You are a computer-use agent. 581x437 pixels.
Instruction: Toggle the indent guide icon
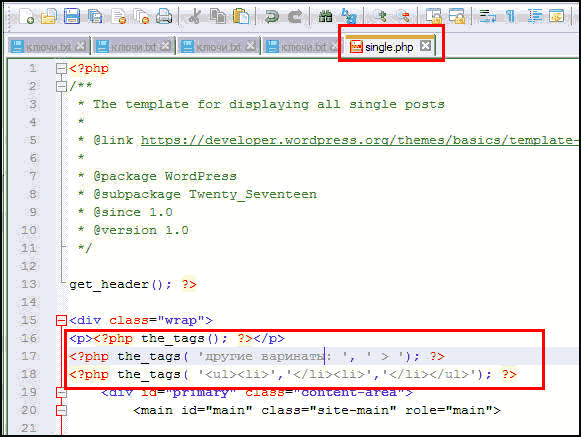point(535,16)
